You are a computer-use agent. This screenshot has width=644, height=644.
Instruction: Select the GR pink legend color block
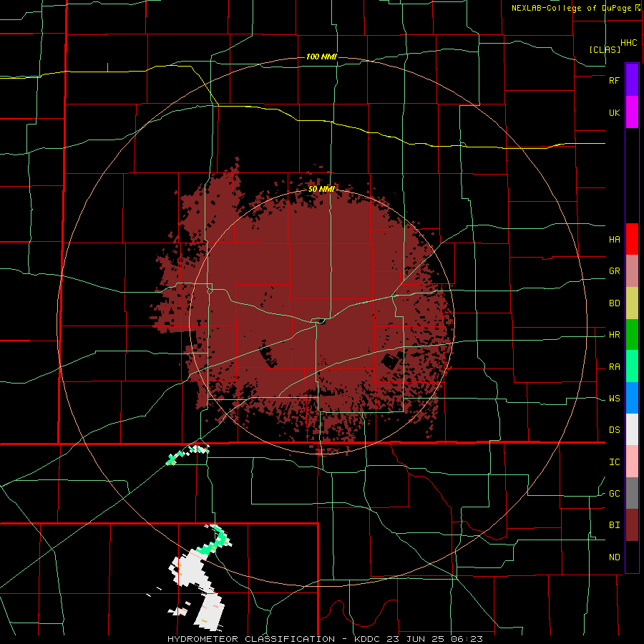point(632,271)
